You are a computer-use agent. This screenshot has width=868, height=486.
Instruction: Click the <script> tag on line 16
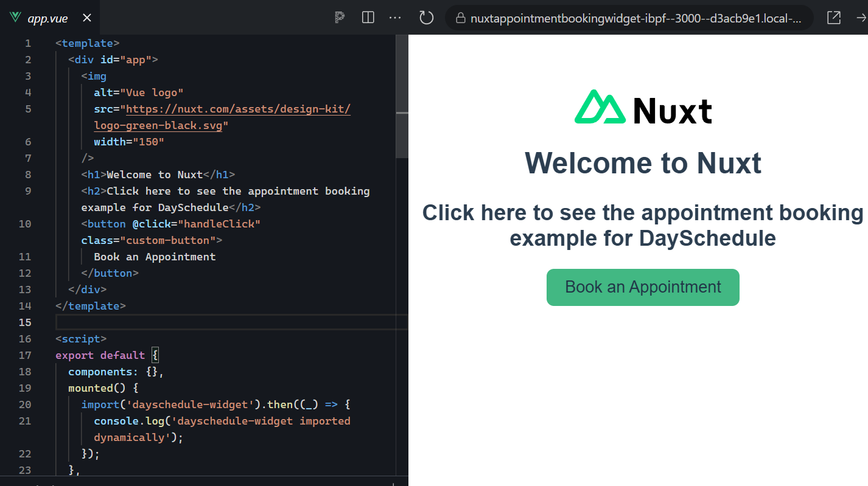(81, 339)
